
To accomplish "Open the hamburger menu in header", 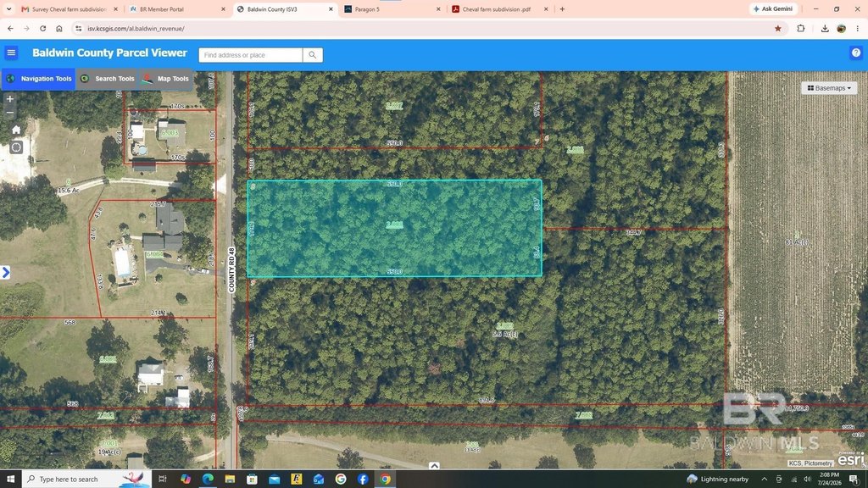I will 11,53.
